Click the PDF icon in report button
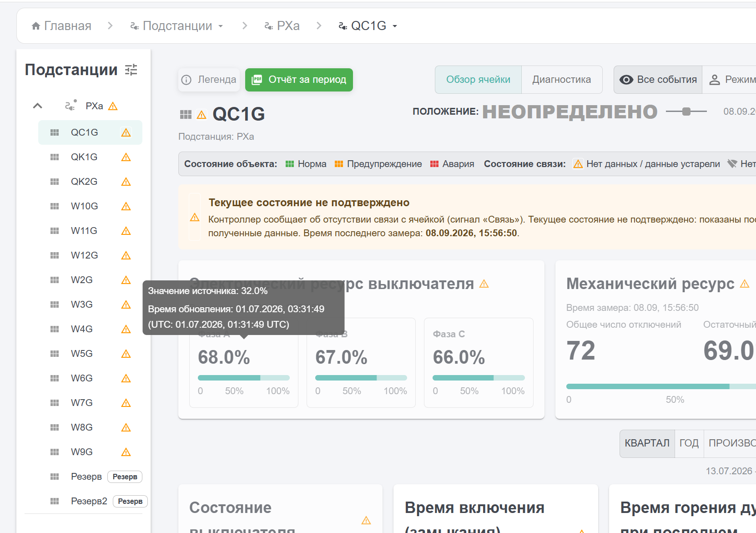 pos(257,80)
